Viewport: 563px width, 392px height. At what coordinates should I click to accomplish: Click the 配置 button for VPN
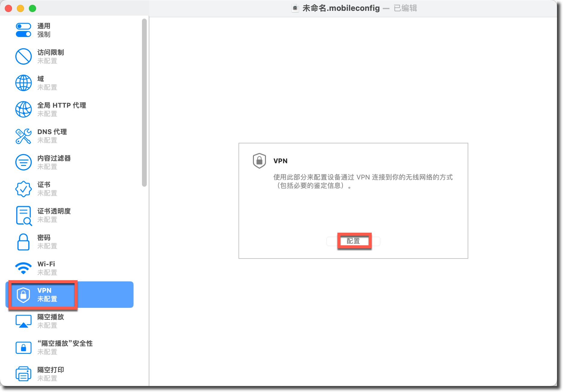(353, 241)
